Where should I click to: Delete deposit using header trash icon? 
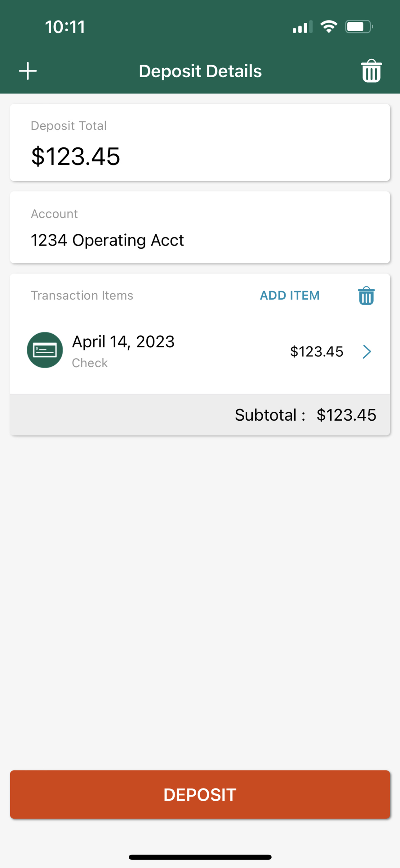tap(371, 71)
